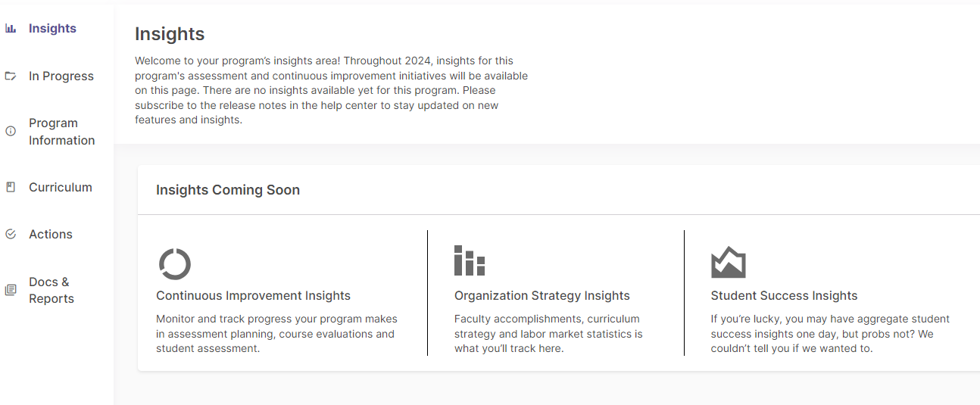Image resolution: width=980 pixels, height=405 pixels.
Task: Click the Insights bar chart icon
Action: [11, 29]
